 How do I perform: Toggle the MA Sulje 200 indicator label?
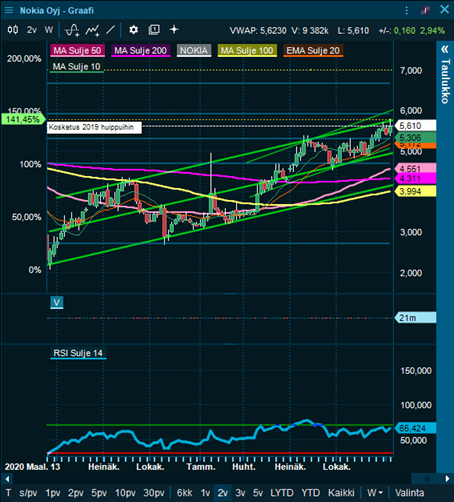pos(140,51)
